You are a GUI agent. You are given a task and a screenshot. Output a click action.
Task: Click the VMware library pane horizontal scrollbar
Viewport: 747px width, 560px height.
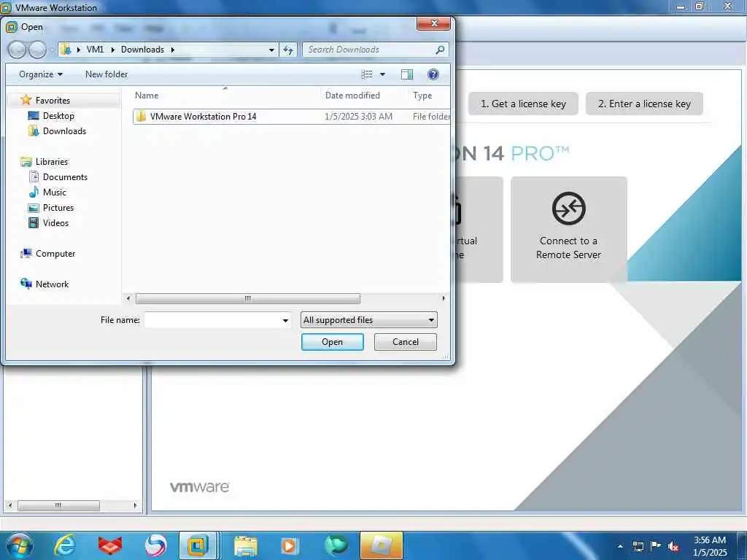58,505
